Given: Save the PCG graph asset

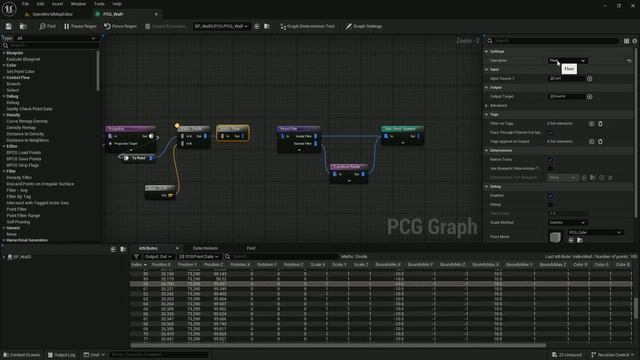Looking at the screenshot, I should pos(9,26).
